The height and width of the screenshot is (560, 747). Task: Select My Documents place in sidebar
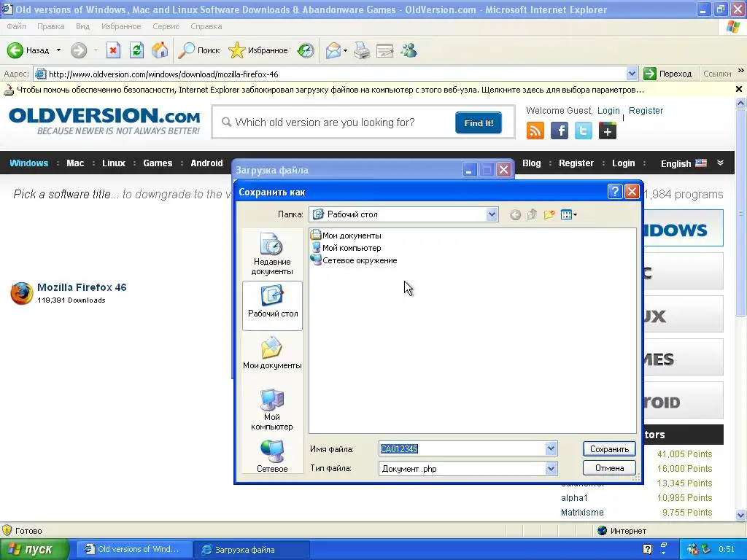(x=272, y=353)
